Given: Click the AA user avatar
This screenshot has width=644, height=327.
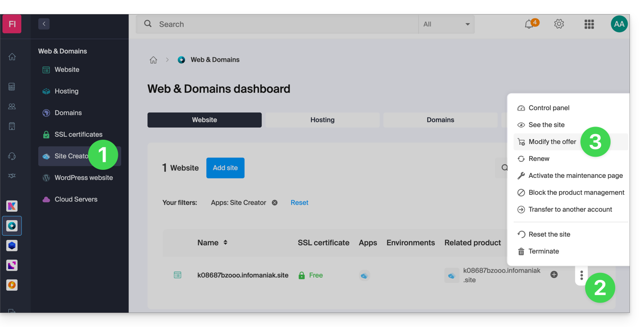Looking at the screenshot, I should click(x=619, y=24).
